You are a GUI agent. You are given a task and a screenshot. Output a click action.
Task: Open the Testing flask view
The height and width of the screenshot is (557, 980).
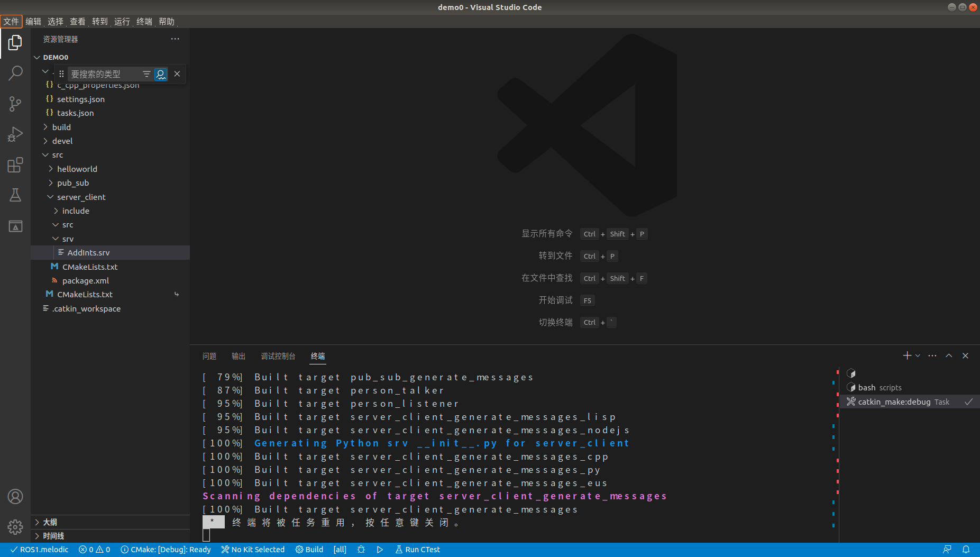click(15, 195)
